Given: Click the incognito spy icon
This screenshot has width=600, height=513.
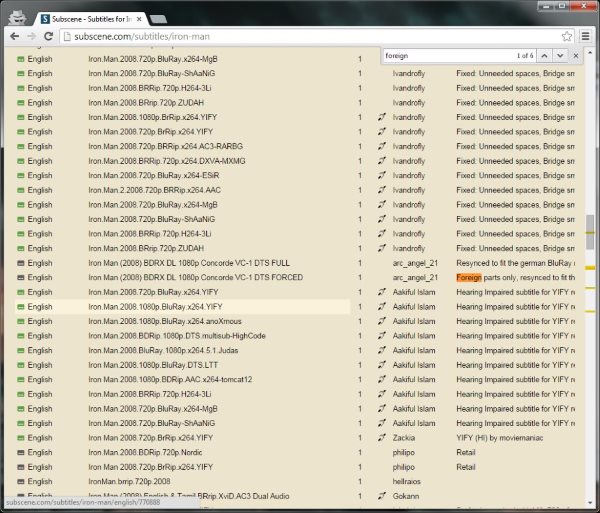Looking at the screenshot, I should [x=17, y=18].
